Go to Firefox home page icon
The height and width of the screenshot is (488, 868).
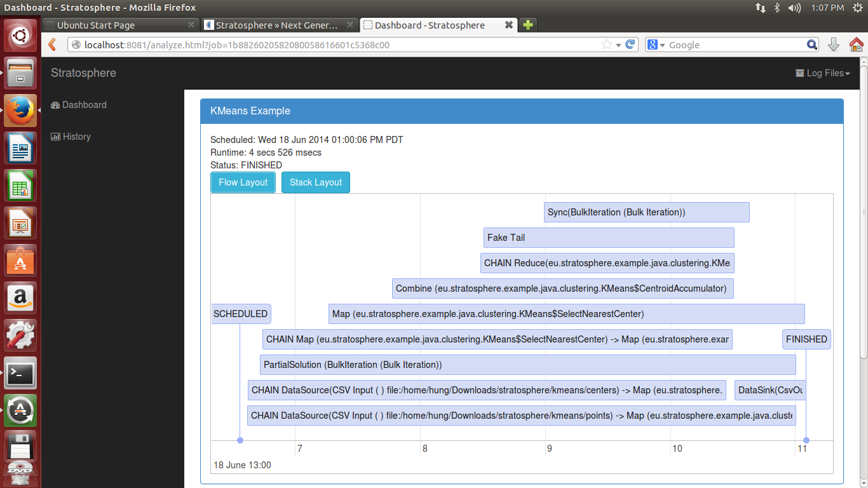(x=856, y=44)
